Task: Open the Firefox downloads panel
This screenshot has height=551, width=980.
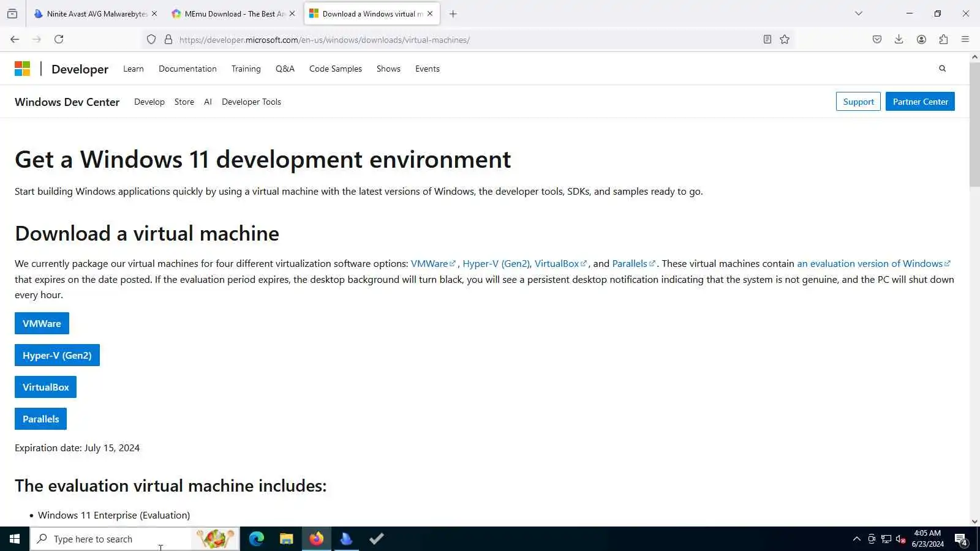Action: pyautogui.click(x=899, y=39)
